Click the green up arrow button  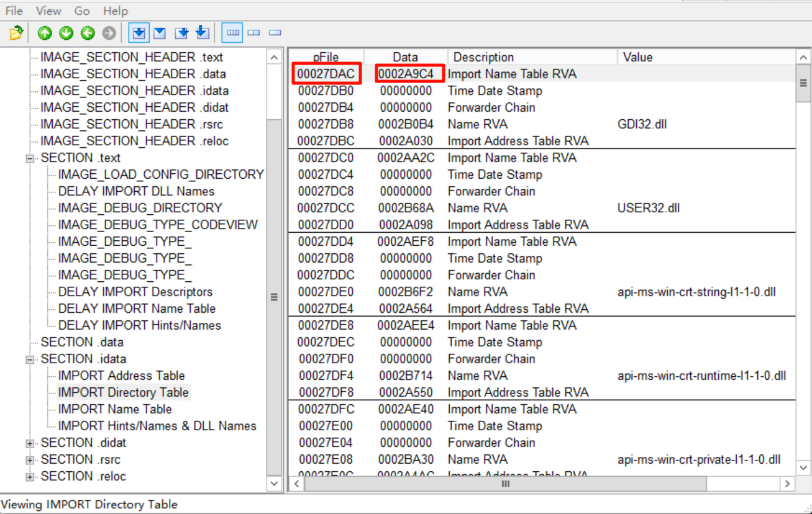45,33
